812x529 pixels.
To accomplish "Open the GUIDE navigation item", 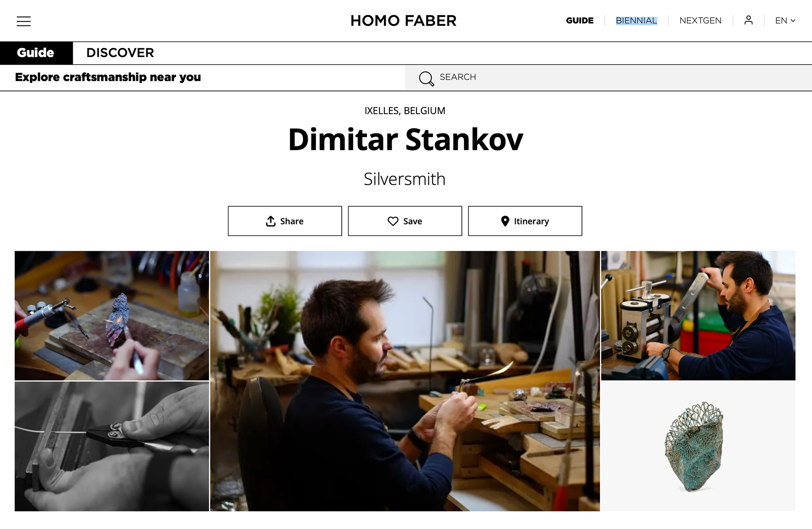I will pos(579,20).
